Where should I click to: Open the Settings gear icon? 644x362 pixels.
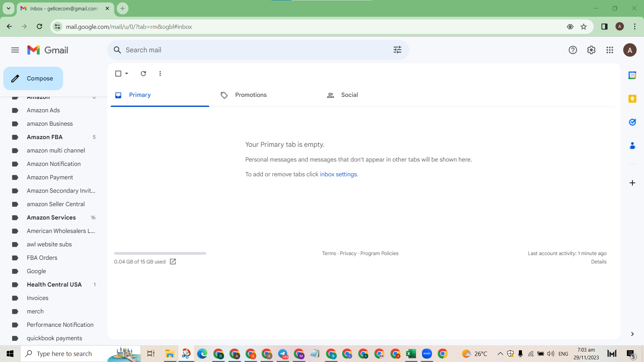pyautogui.click(x=591, y=50)
